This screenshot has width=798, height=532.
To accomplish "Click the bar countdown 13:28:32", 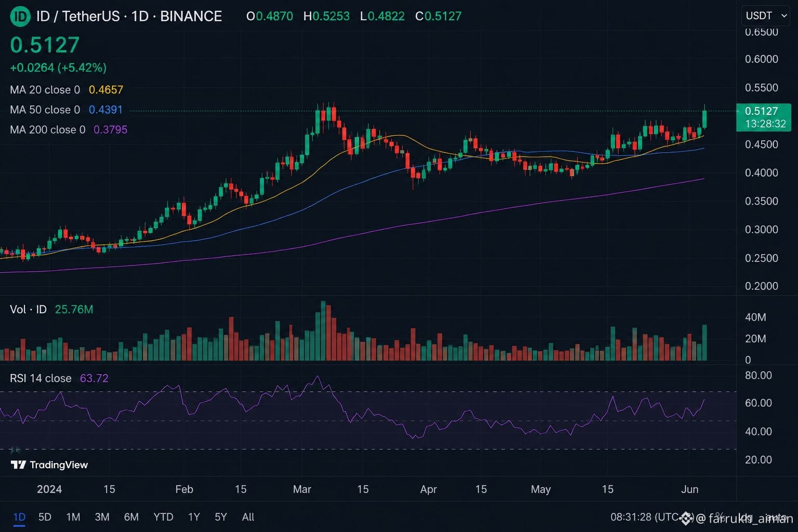I will 765,124.
